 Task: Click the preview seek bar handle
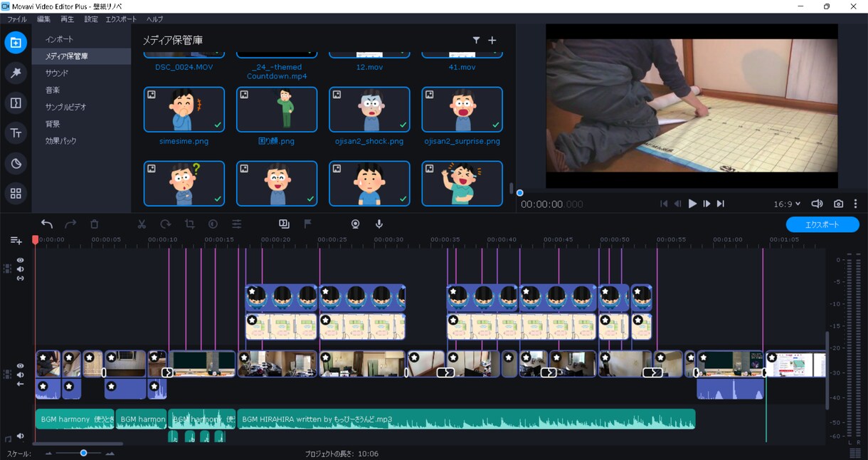point(520,193)
